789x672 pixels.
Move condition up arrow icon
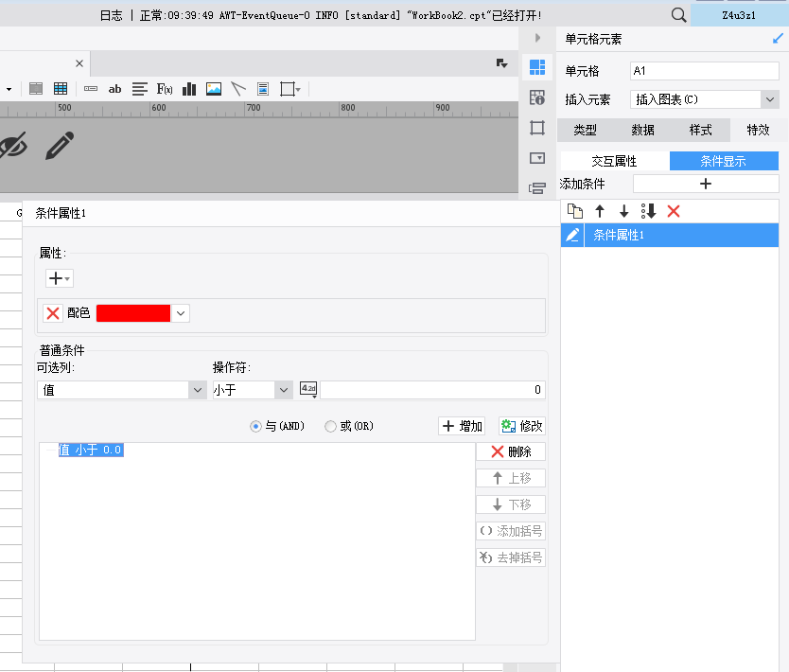click(x=600, y=211)
